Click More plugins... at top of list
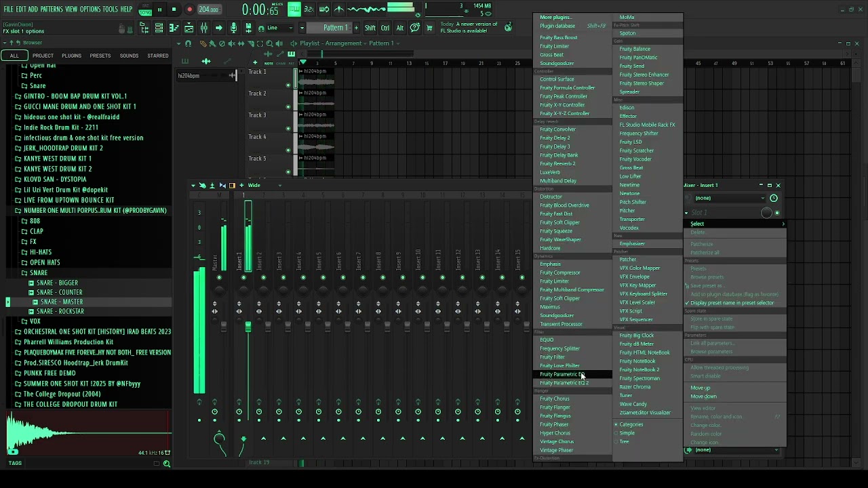 [555, 18]
